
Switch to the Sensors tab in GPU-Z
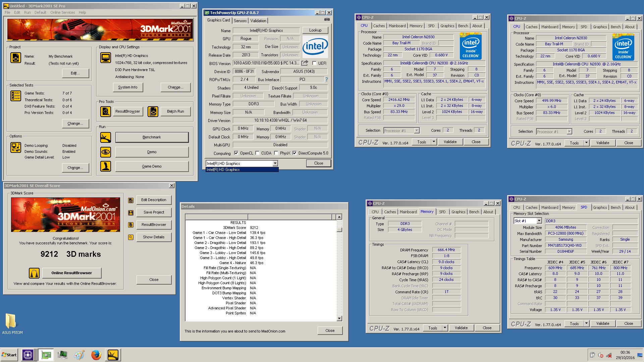[240, 21]
